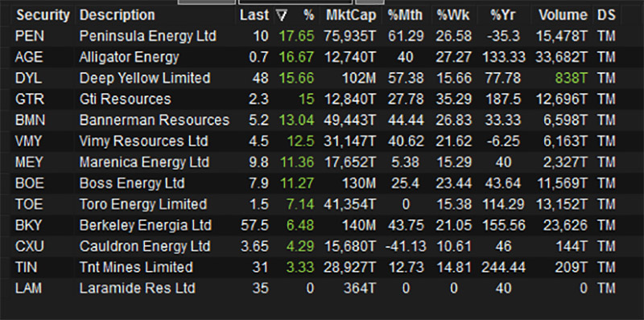Screen dimensions: 644x320
Task: Click the %Mth column header
Action: pyautogui.click(x=405, y=15)
